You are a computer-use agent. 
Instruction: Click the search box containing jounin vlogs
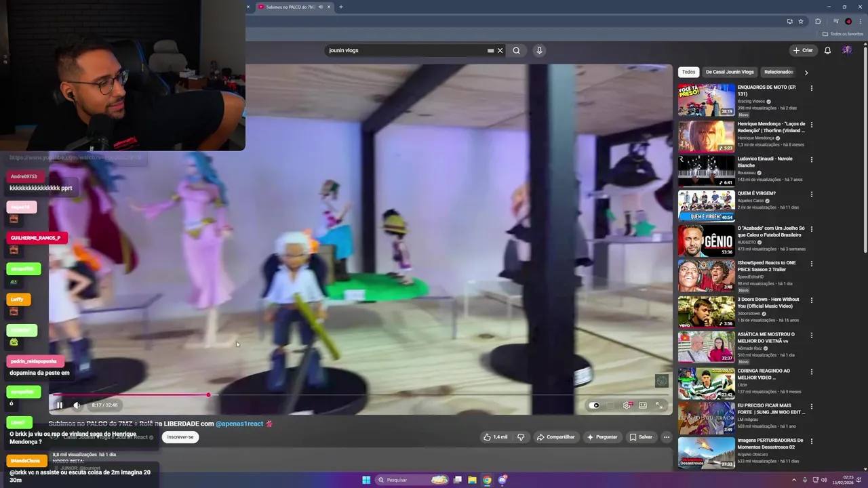[407, 50]
